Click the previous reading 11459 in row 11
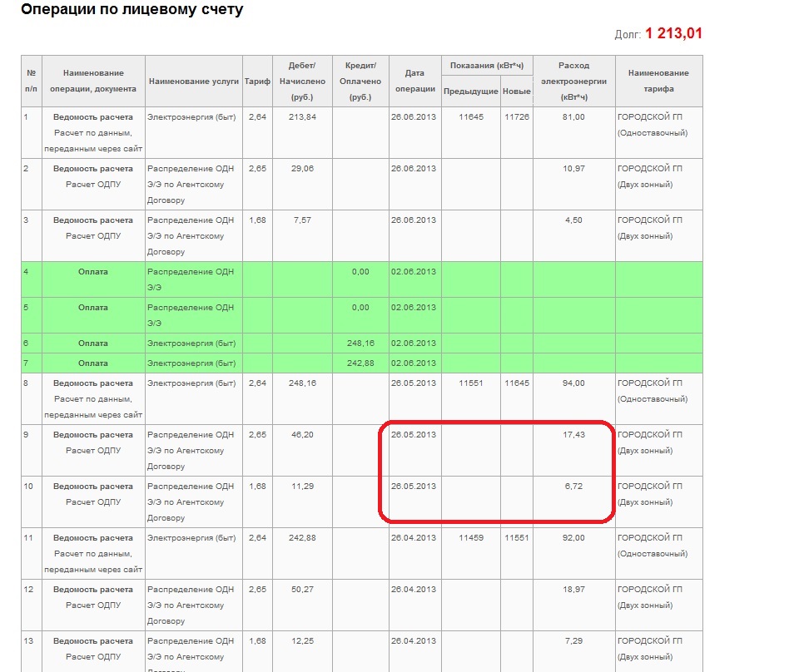The image size is (799, 672). coord(470,538)
